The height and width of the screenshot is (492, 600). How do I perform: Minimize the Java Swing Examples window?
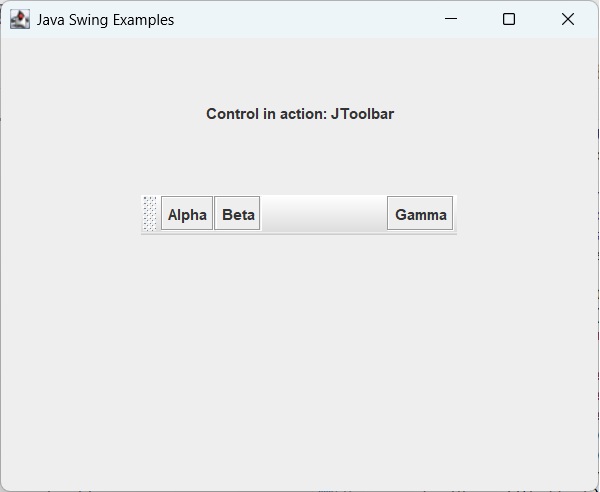tap(451, 19)
